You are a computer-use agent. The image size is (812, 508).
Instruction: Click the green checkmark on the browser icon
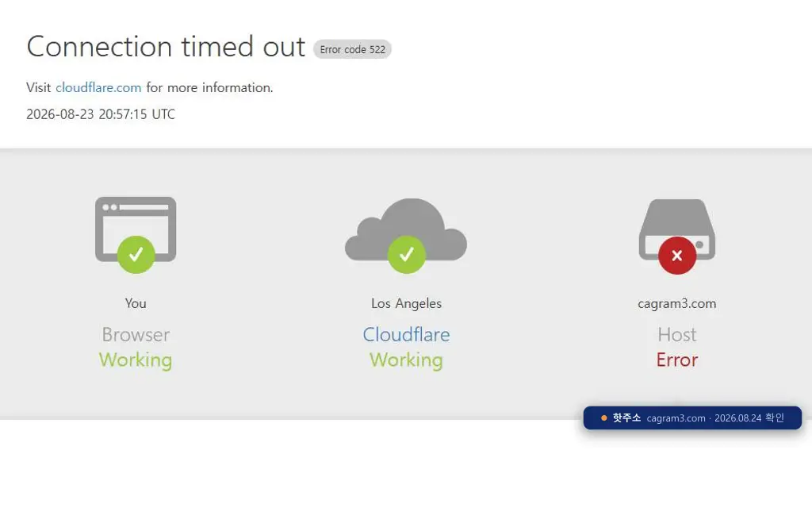[136, 255]
